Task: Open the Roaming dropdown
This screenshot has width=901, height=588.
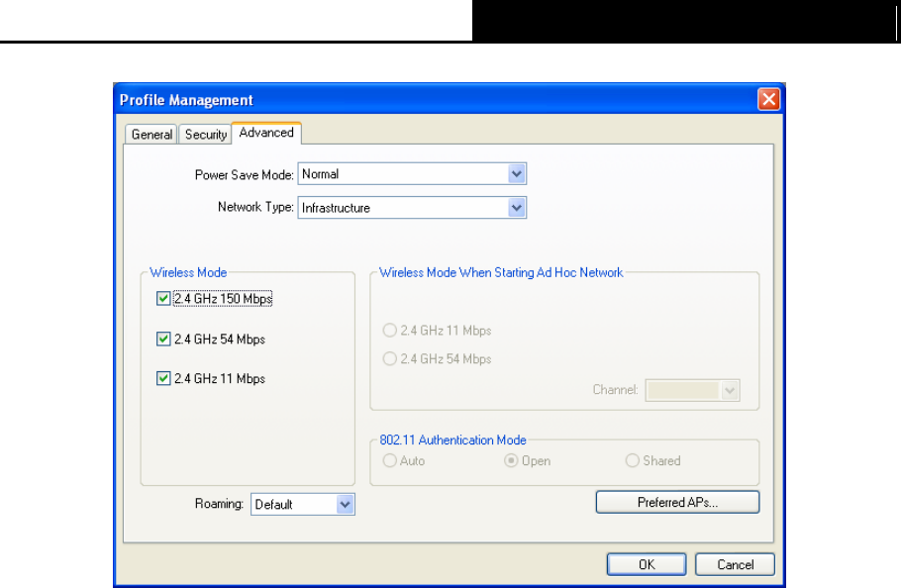Action: 303,504
